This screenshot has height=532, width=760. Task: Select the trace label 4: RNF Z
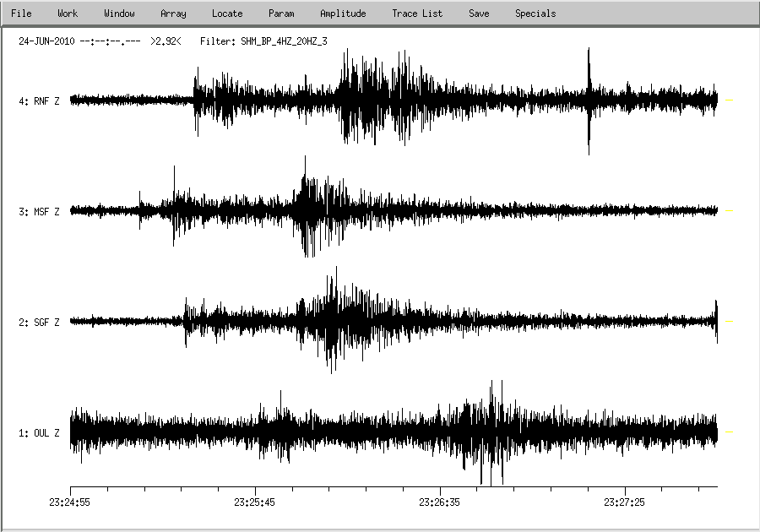(x=39, y=101)
